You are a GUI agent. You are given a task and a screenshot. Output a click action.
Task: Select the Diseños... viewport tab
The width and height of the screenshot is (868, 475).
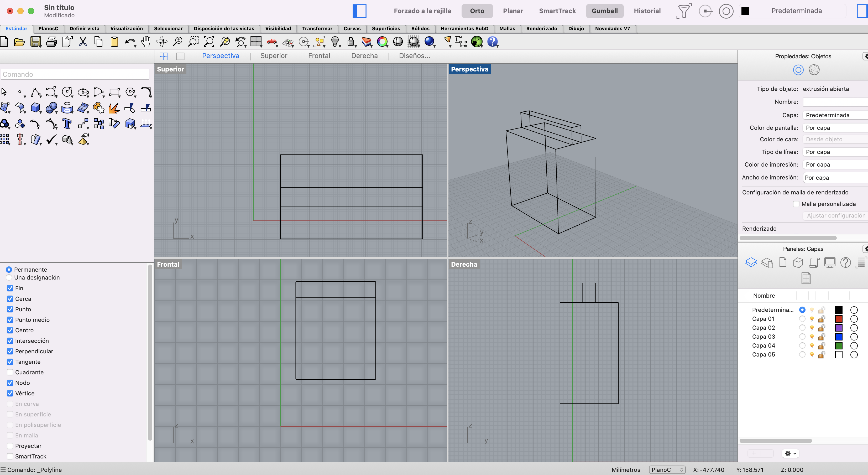click(x=415, y=56)
